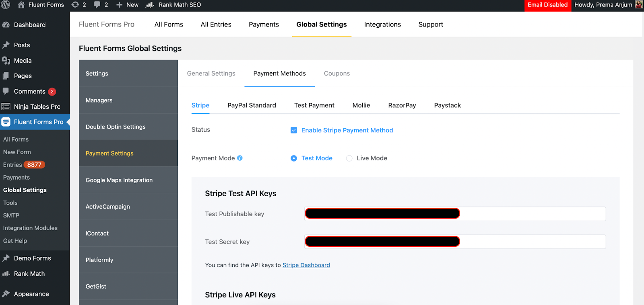This screenshot has width=644, height=305.
Task: Open Integrations in top navigation
Action: coord(382,25)
